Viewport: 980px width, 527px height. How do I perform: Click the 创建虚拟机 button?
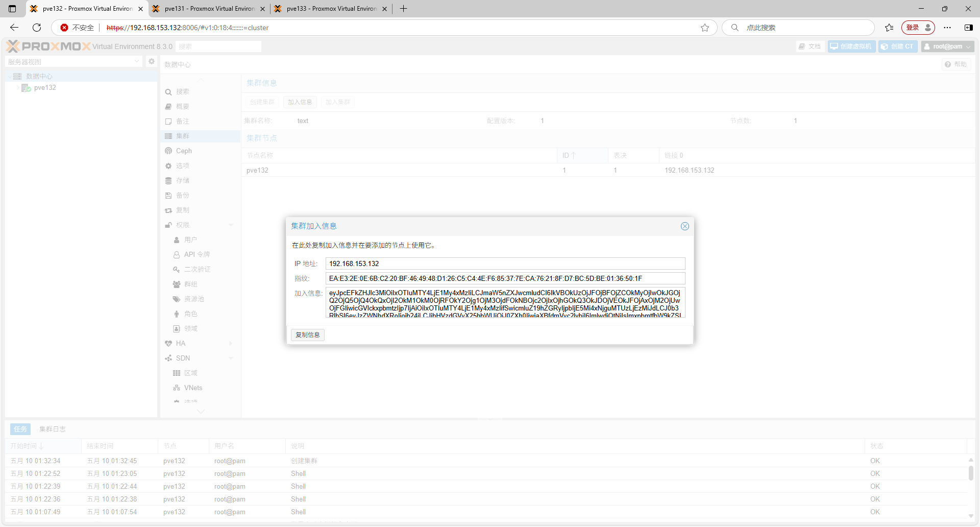851,46
